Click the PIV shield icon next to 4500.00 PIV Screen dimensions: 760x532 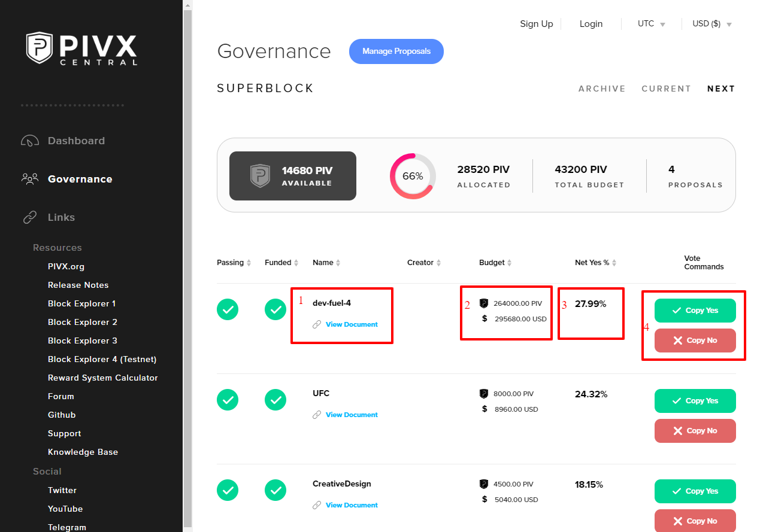pyautogui.click(x=484, y=484)
